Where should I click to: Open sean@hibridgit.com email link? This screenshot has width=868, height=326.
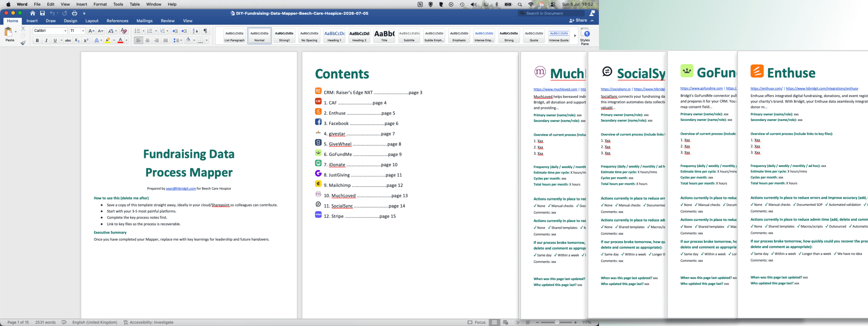pos(181,188)
